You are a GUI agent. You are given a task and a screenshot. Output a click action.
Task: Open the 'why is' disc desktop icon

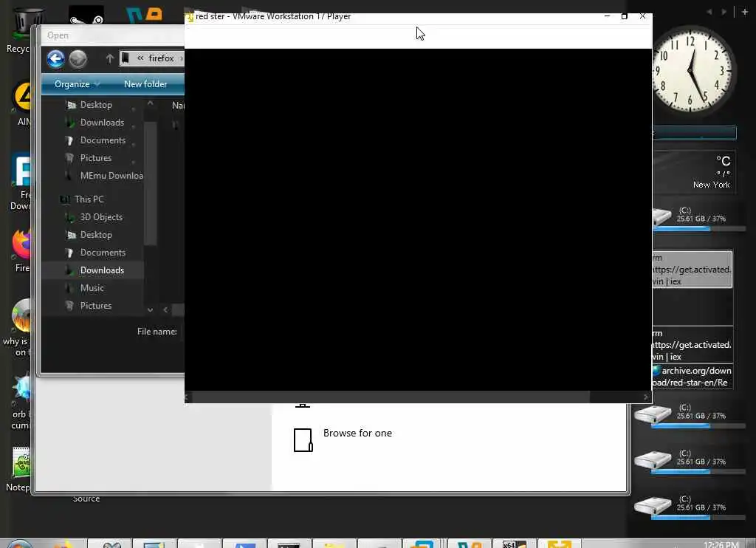[18, 328]
